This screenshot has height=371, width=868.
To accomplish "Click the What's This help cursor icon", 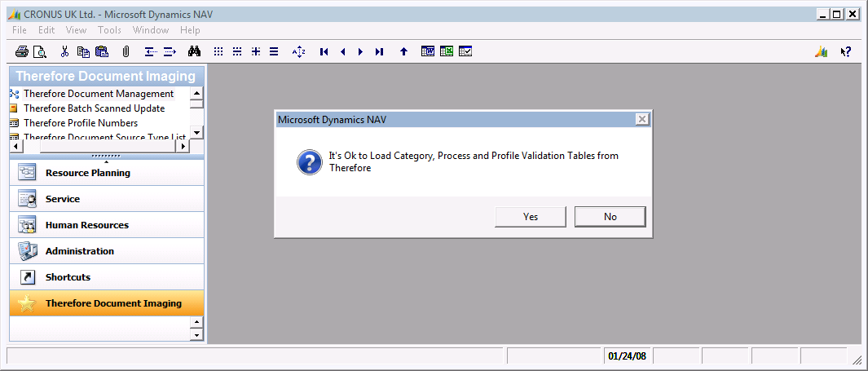I will 845,52.
